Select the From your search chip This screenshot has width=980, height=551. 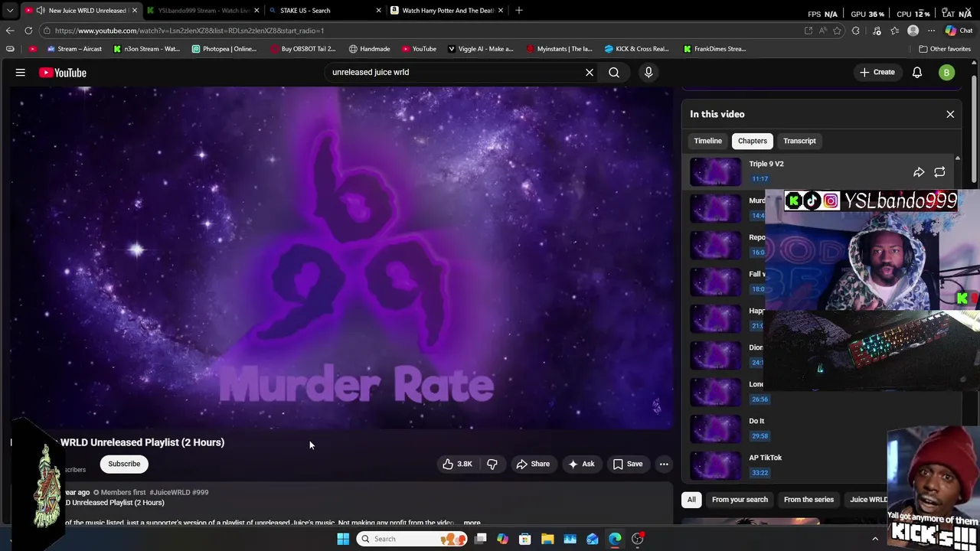click(x=740, y=500)
